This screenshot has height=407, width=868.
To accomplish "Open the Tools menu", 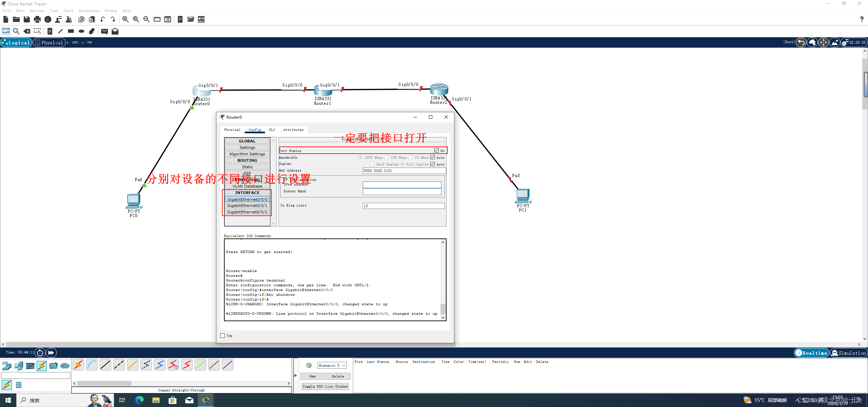I will [x=68, y=11].
